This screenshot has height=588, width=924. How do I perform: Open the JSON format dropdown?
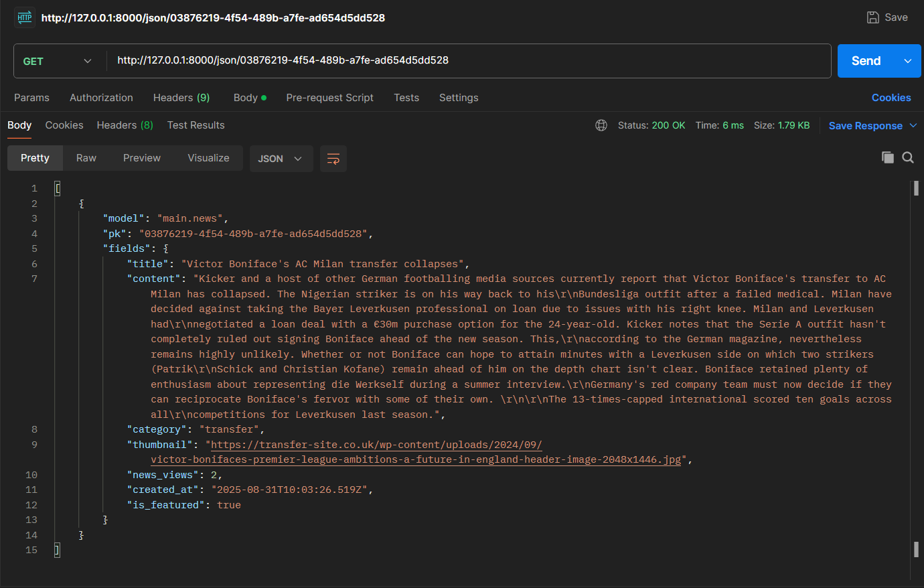281,159
